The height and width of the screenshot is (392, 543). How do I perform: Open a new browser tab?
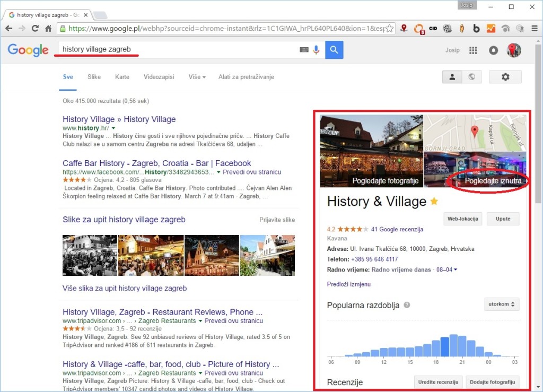point(100,15)
